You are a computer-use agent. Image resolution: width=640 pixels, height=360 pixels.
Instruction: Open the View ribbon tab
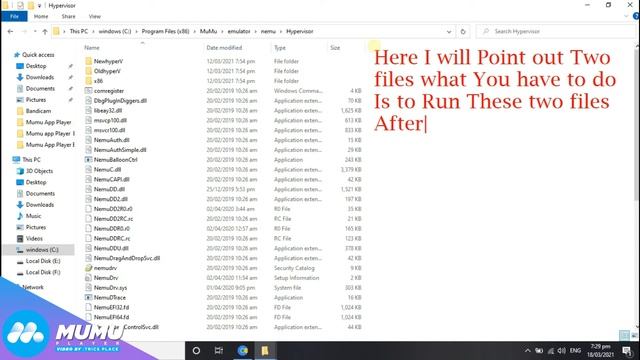(95, 16)
